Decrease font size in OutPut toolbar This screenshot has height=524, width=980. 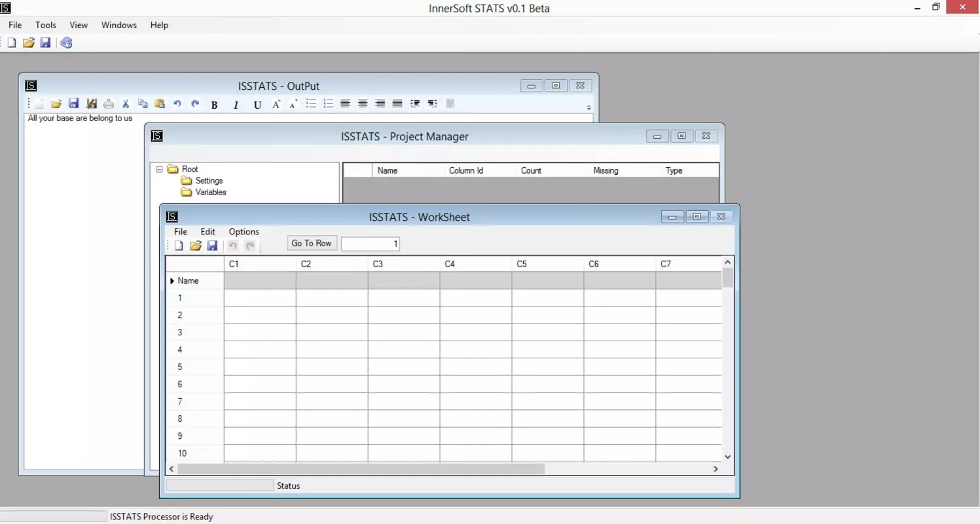pyautogui.click(x=293, y=104)
